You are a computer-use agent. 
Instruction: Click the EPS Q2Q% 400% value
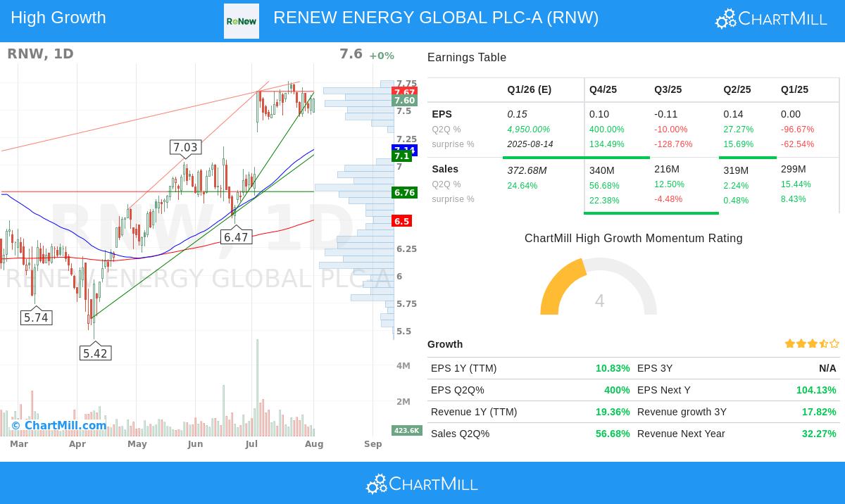(617, 390)
